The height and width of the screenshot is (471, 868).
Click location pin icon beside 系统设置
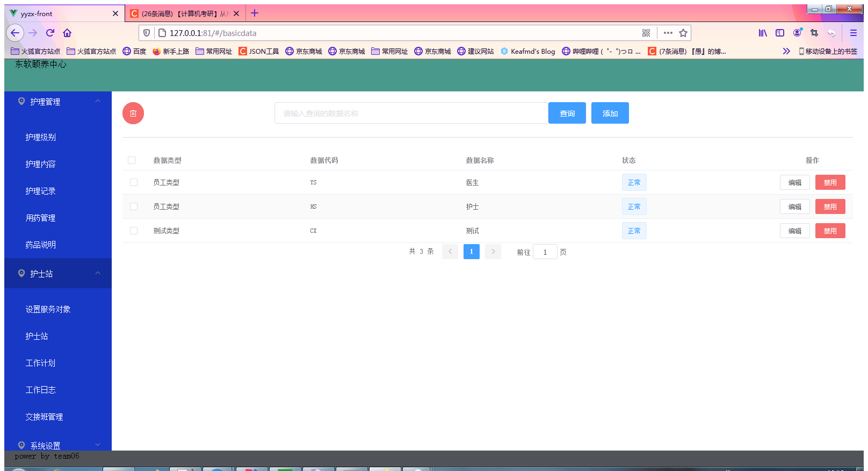click(x=21, y=445)
